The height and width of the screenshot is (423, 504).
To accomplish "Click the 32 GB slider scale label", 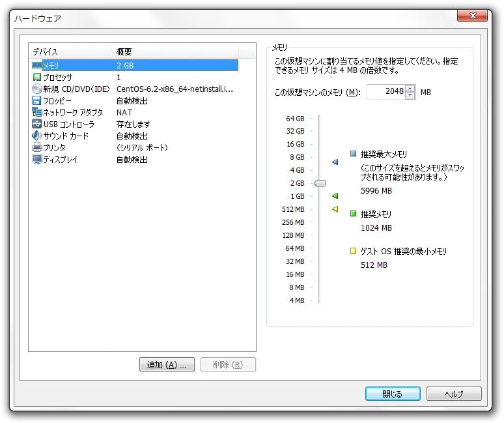I will [x=295, y=131].
